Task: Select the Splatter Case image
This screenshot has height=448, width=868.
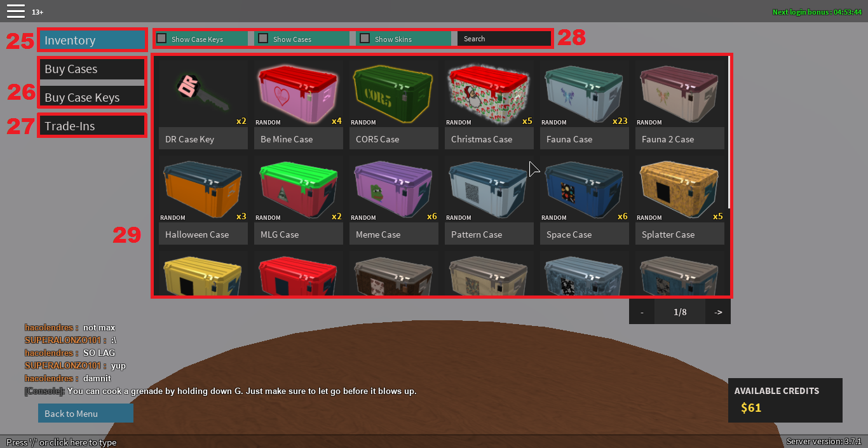Action: tap(680, 189)
